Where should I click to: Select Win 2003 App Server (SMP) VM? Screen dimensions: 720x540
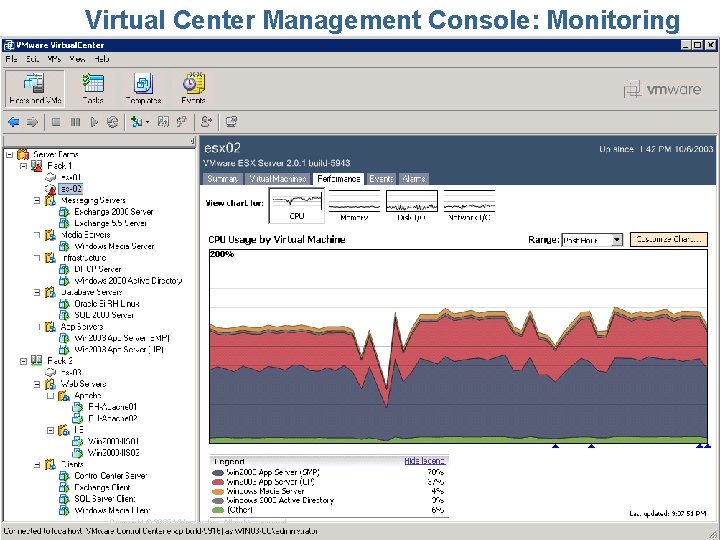122,338
